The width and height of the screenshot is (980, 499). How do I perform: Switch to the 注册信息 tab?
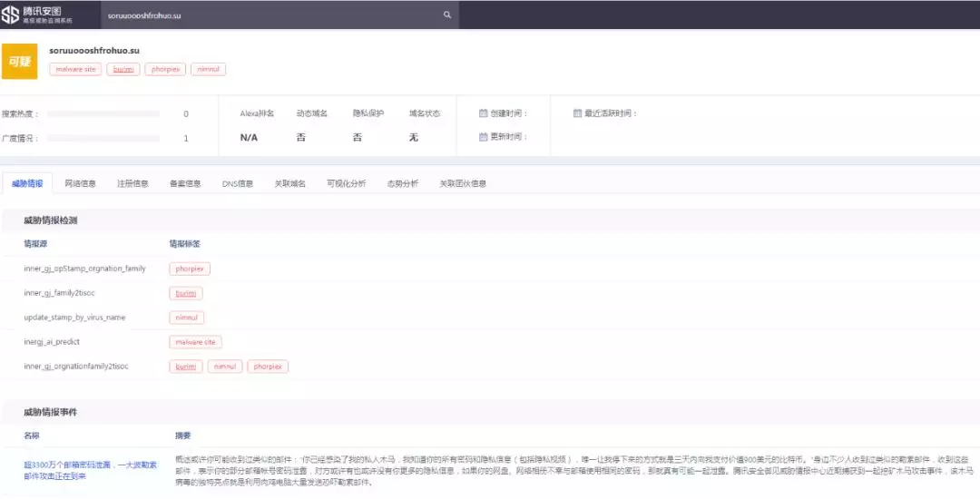(132, 183)
